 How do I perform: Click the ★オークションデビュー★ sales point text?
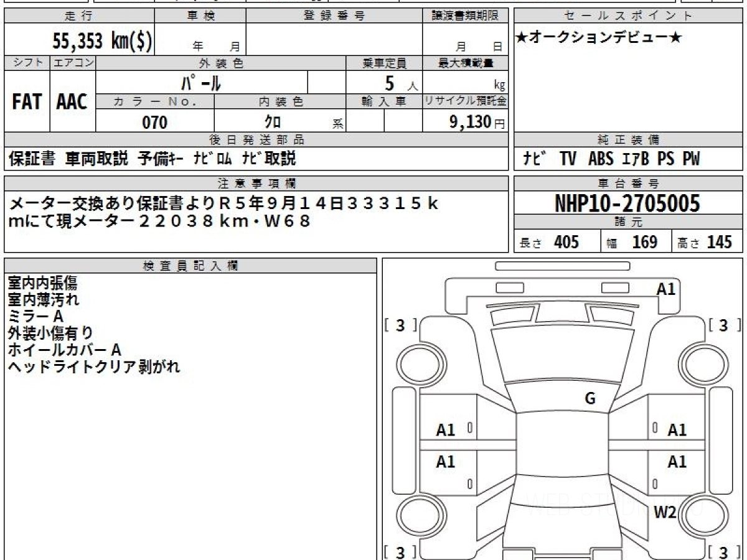click(599, 38)
